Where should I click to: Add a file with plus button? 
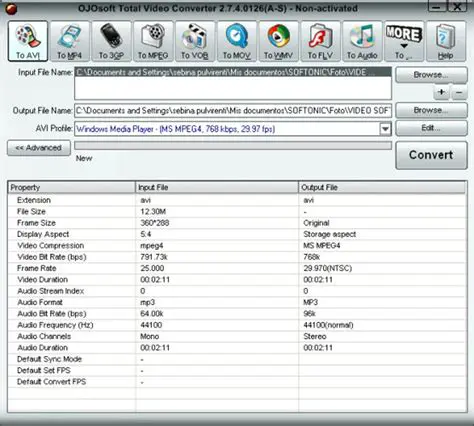(x=441, y=92)
